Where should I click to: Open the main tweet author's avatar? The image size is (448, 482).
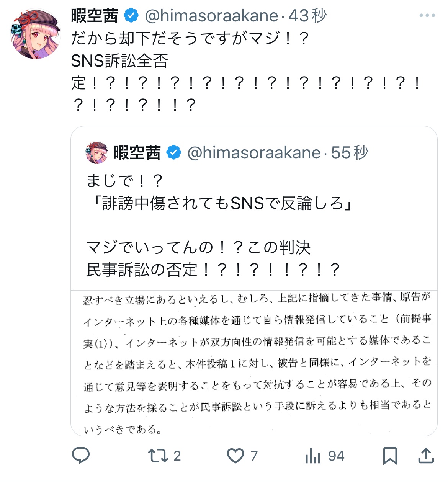click(x=36, y=35)
